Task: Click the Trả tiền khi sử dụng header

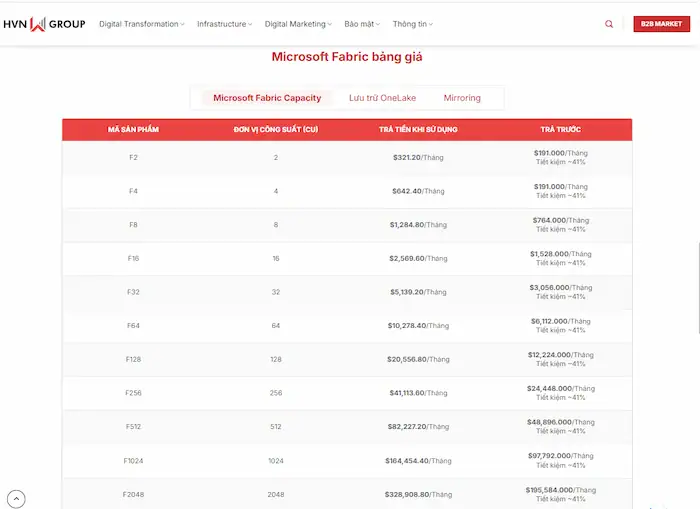Action: [418, 130]
